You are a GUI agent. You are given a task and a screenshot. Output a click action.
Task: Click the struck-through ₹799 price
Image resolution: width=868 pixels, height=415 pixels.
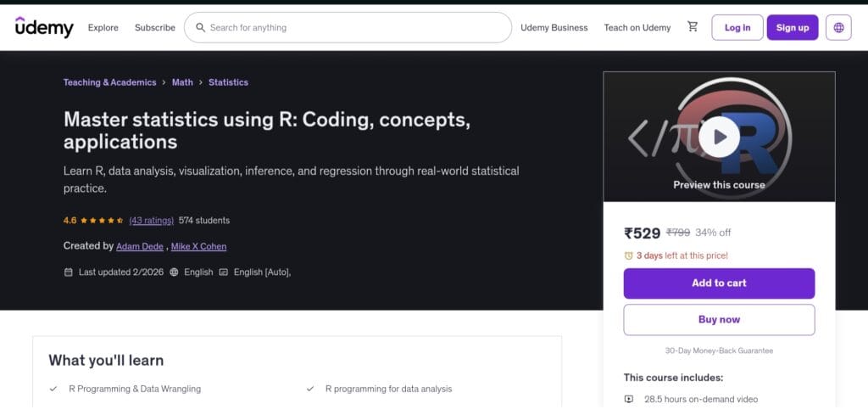click(x=678, y=233)
